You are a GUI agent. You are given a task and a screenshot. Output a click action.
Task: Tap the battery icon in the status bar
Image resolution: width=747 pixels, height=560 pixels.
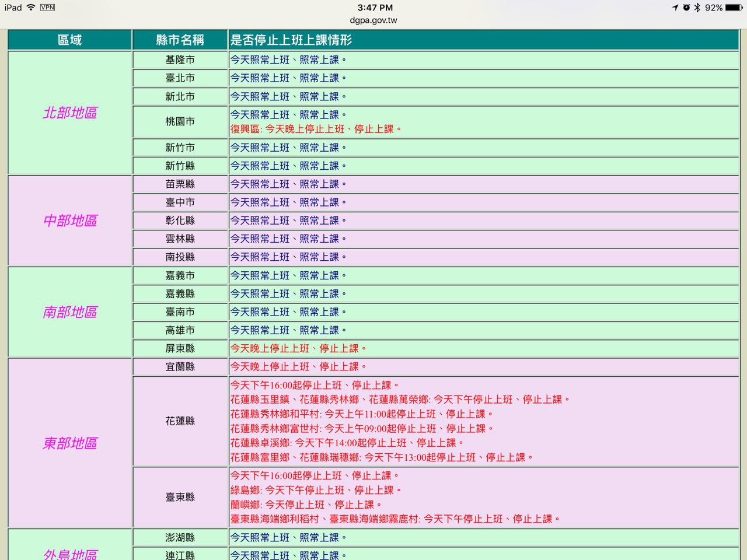click(x=734, y=8)
